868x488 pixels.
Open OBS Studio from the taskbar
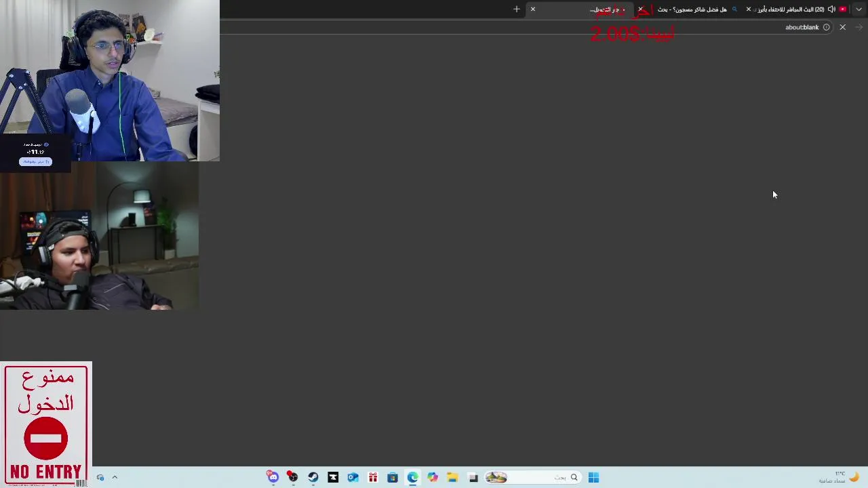click(293, 477)
